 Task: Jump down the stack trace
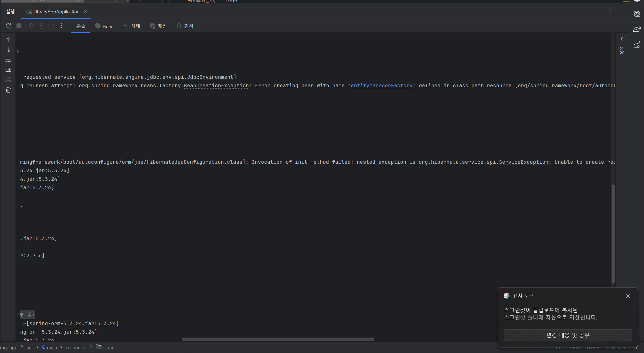(8, 50)
